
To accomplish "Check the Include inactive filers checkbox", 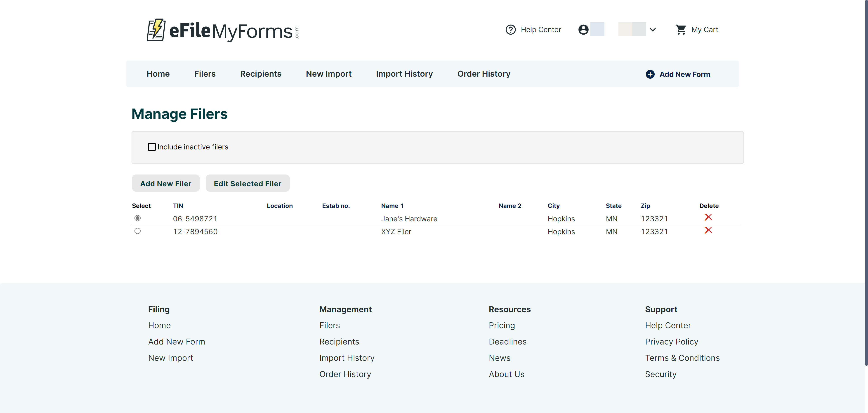I will [x=152, y=147].
